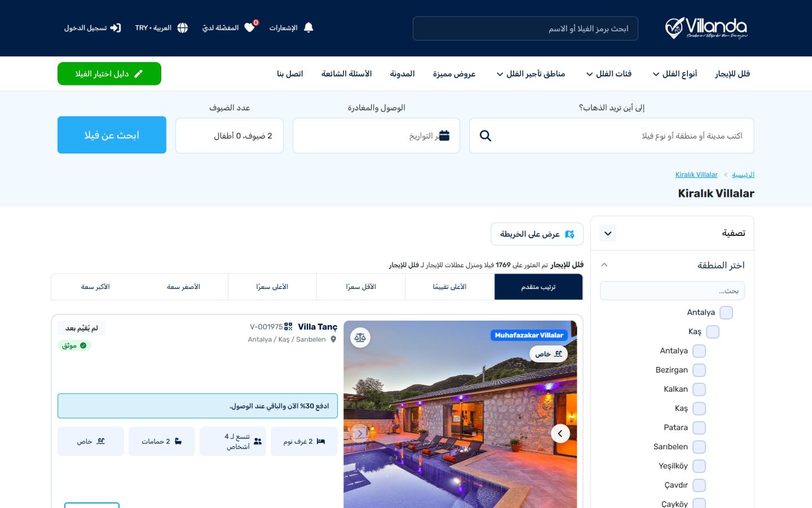This screenshot has width=812, height=508.
Task: Collapse the تصفية filter panel chevron
Action: 608,233
